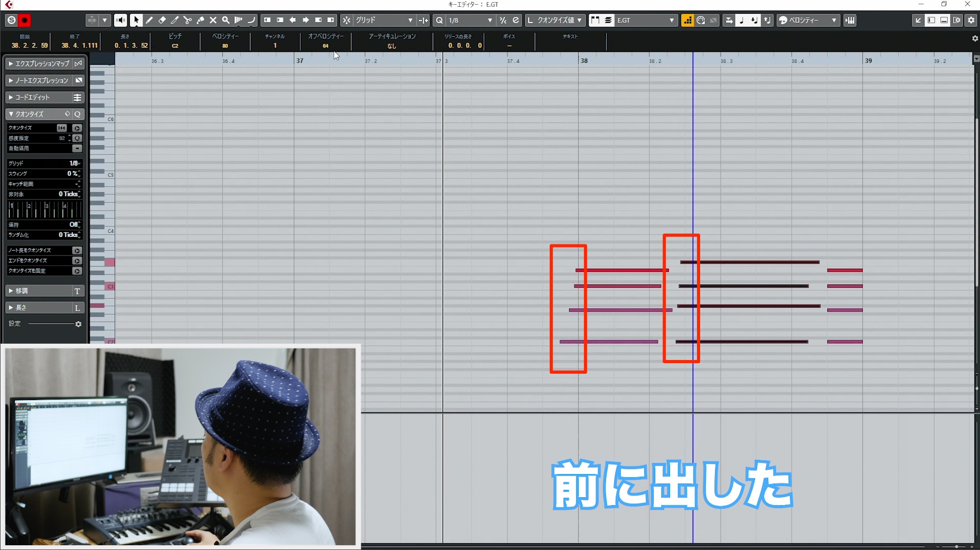Click the ノート長をクオンタイズ apply button
This screenshot has width=980, height=550.
77,250
